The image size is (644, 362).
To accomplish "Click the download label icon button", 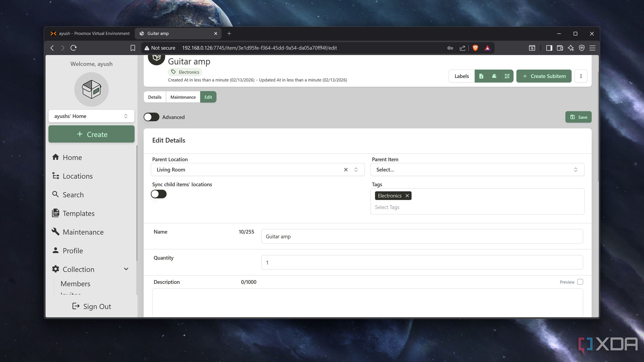I will tap(481, 76).
